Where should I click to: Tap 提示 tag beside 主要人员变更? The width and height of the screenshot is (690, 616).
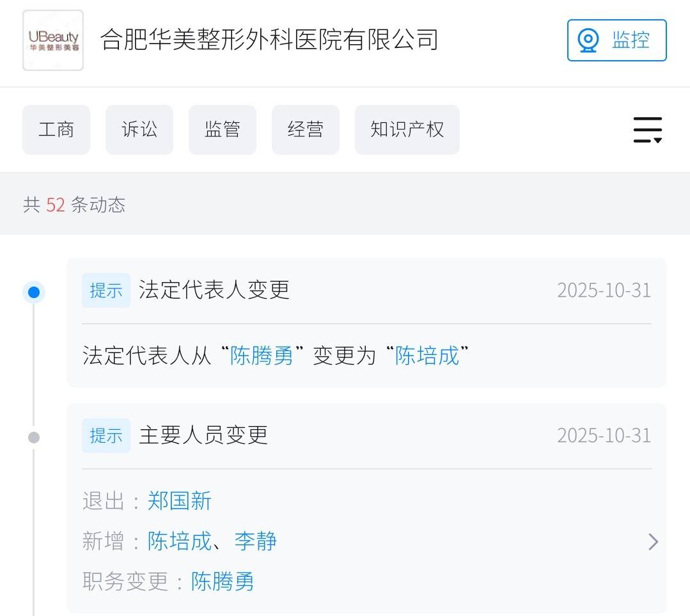click(106, 436)
